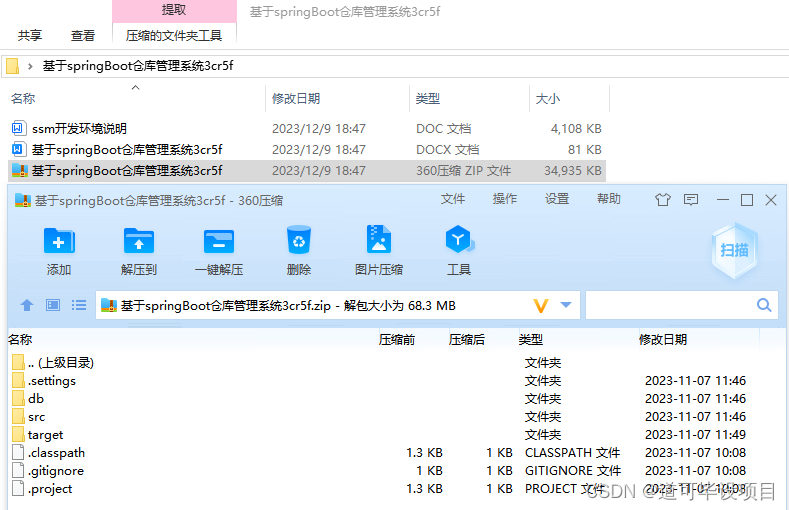
Task: Sort archive by 修改日期 column in 360压缩
Action: (x=663, y=340)
